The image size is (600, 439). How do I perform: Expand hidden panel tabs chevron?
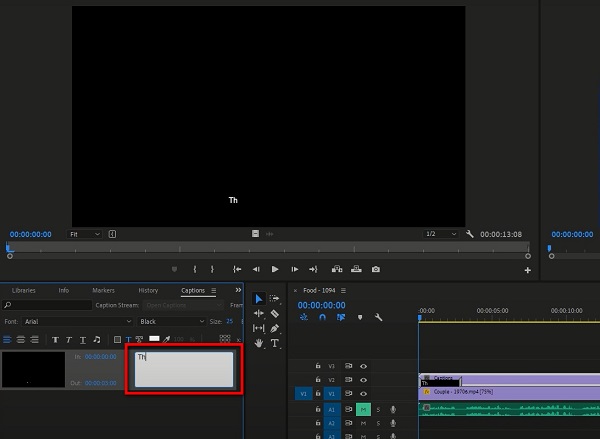[238, 290]
